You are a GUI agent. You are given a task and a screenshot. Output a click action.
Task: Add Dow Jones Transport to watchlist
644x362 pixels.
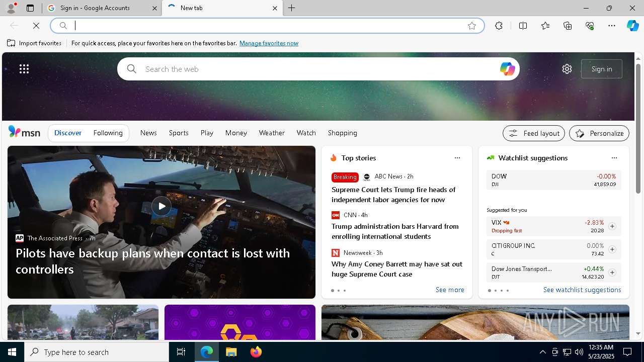coord(612,273)
